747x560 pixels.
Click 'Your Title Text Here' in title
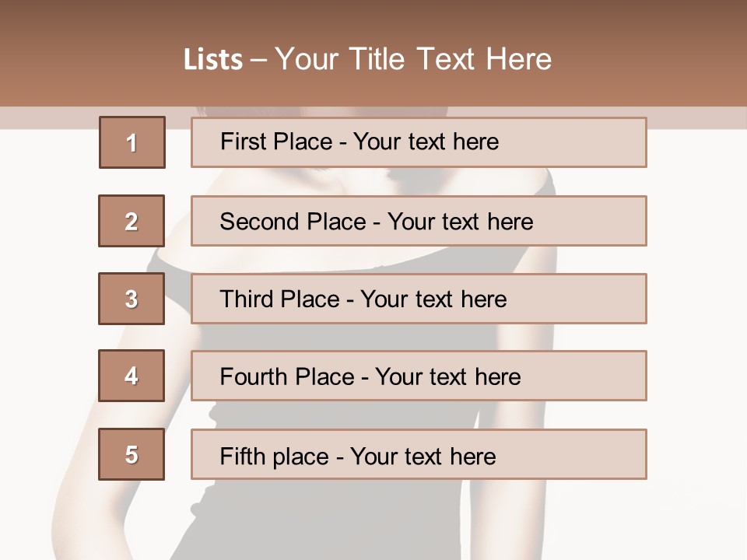coord(413,60)
